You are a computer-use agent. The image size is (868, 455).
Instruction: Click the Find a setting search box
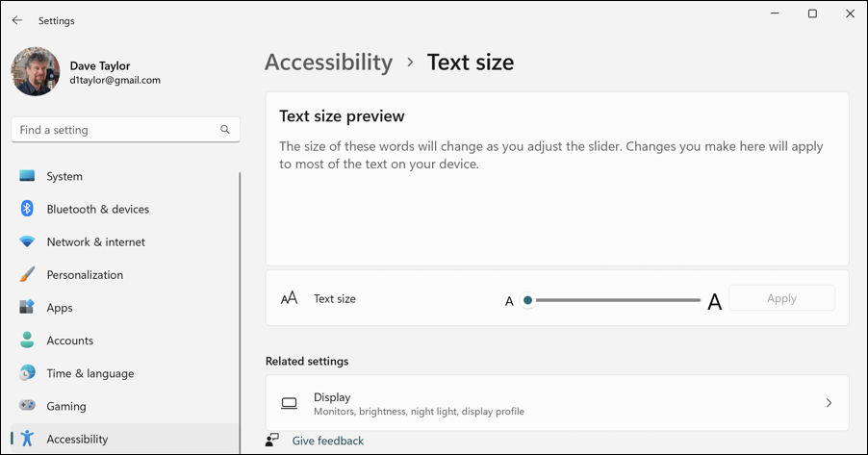click(x=126, y=130)
